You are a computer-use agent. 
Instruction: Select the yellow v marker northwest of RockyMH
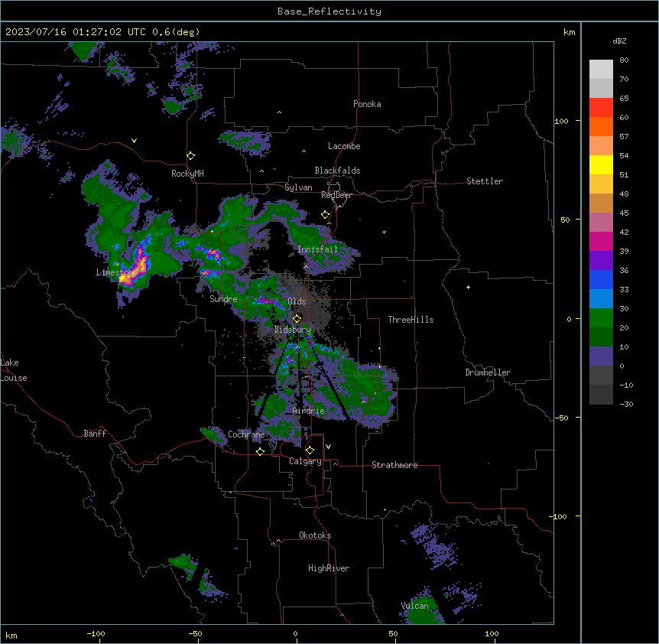(x=134, y=141)
